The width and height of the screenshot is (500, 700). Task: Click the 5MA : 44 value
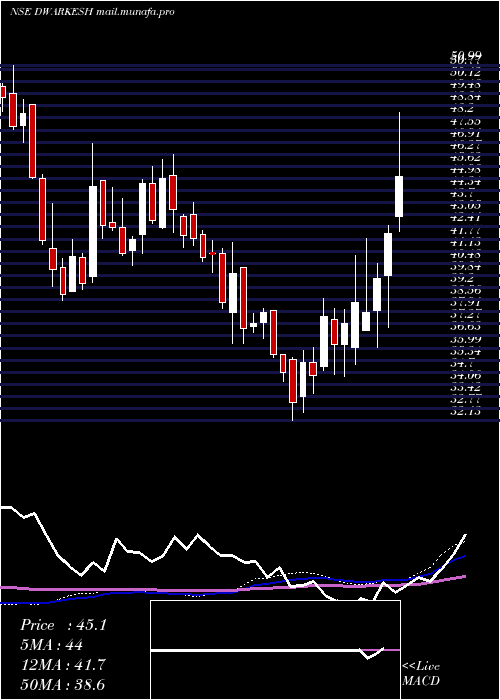click(x=52, y=645)
